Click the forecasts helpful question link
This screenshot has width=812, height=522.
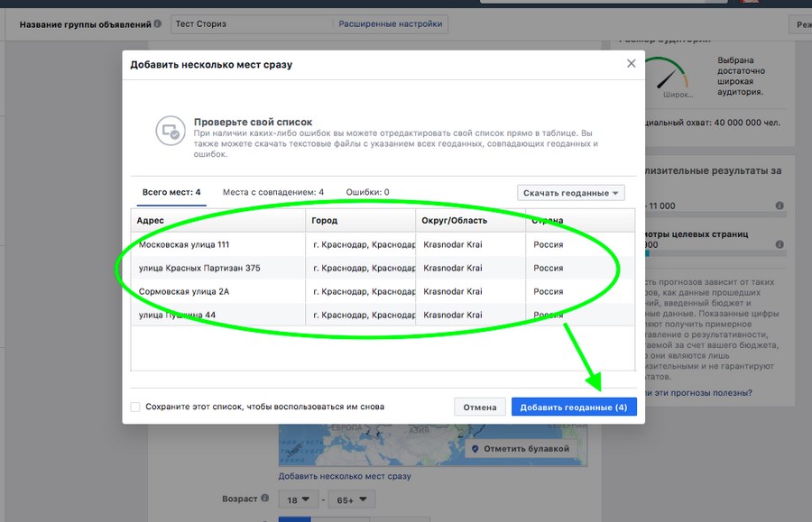pos(698,393)
